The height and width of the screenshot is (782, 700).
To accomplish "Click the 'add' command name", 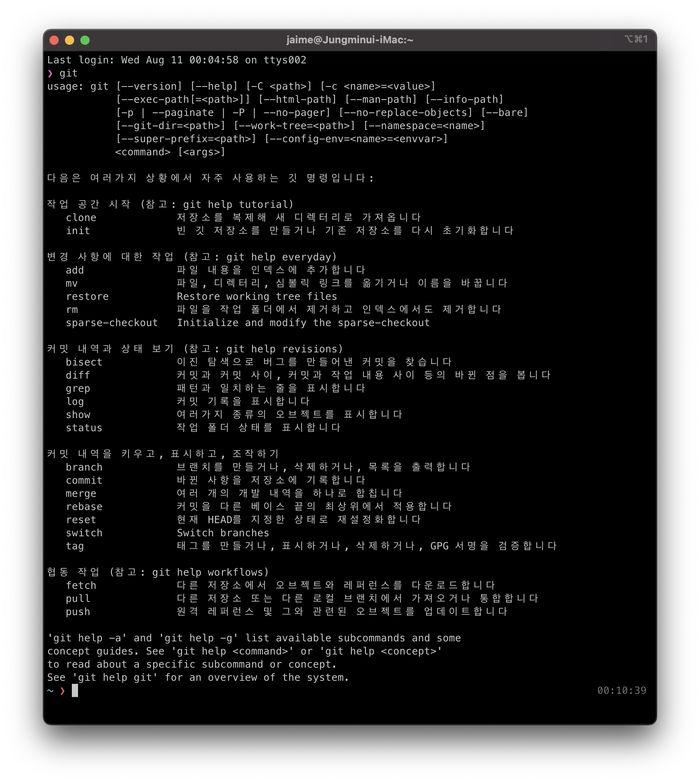I will (x=75, y=270).
